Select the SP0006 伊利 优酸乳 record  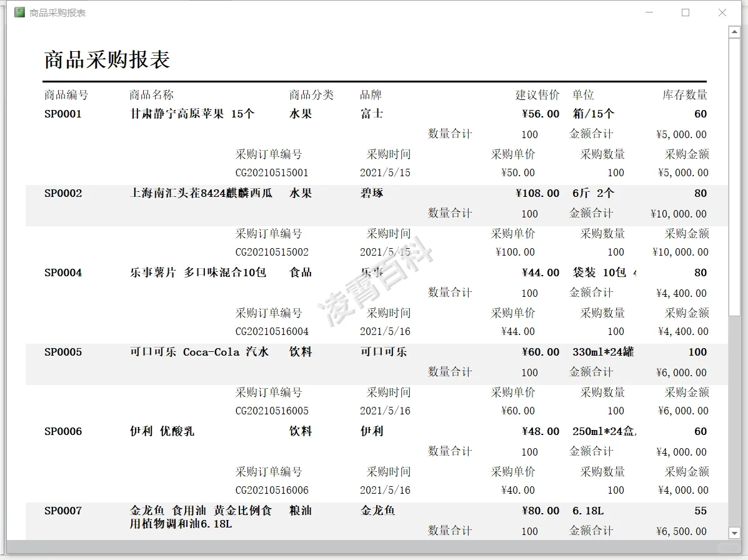click(62, 431)
